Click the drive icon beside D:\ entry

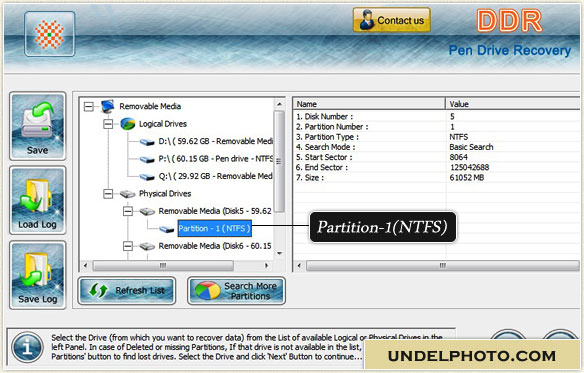[x=147, y=142]
